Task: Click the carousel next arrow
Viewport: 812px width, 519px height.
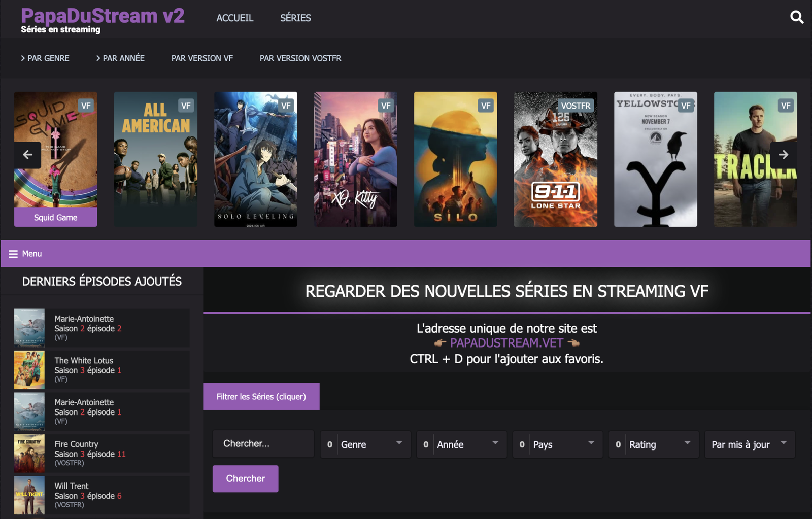Action: pyautogui.click(x=783, y=154)
